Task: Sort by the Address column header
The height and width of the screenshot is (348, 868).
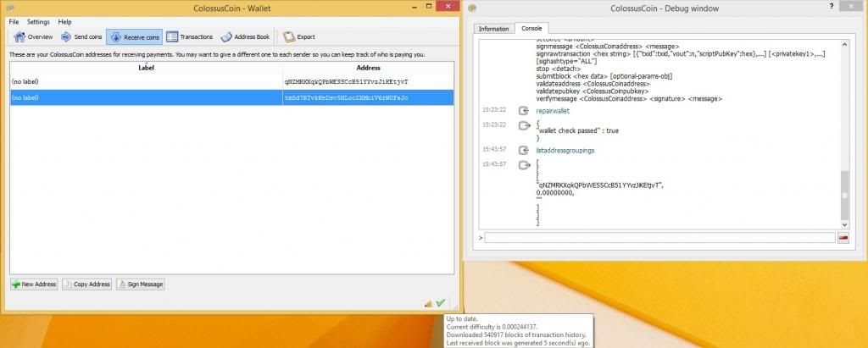Action: (368, 68)
